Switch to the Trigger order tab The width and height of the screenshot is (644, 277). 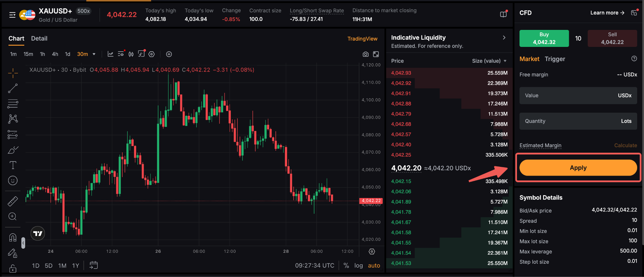tap(555, 59)
